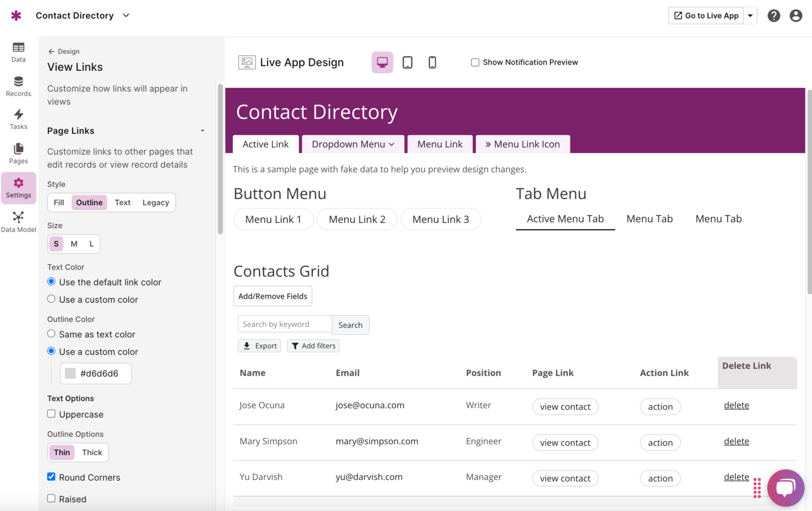Enable Show Notification Preview checkbox
Screen dimensions: 812x511
475,62
